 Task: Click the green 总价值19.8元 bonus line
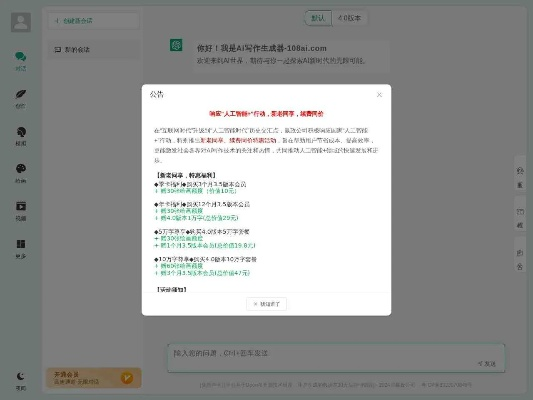205,245
